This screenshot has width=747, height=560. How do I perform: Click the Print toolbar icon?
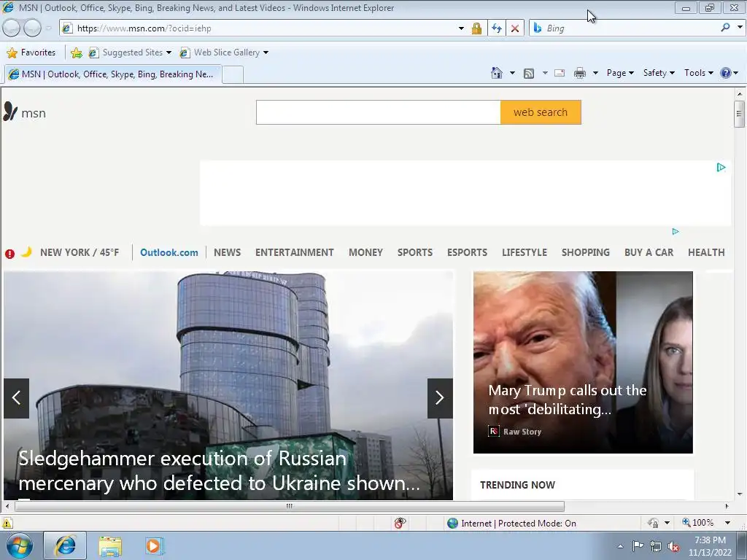coord(580,73)
